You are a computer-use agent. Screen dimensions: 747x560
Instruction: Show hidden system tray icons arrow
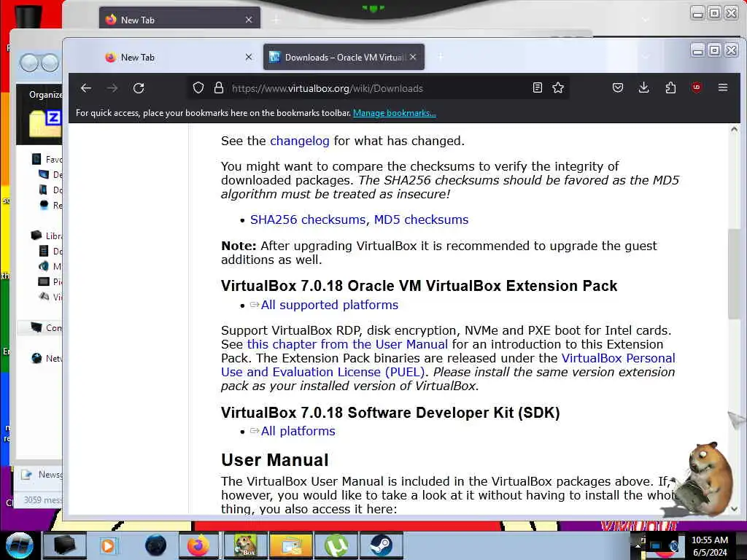tap(638, 545)
